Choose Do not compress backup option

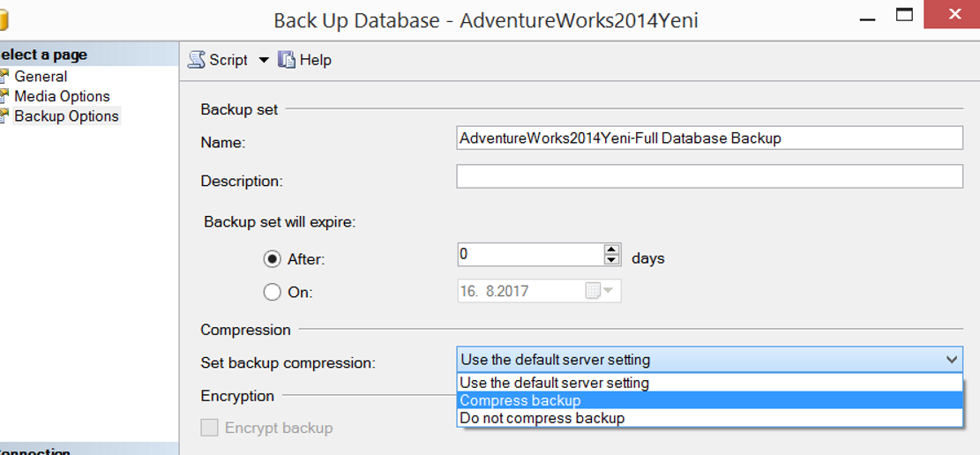pos(709,417)
